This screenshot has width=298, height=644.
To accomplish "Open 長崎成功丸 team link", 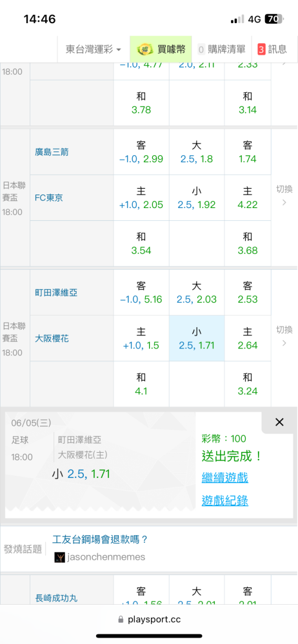I will (x=55, y=598).
